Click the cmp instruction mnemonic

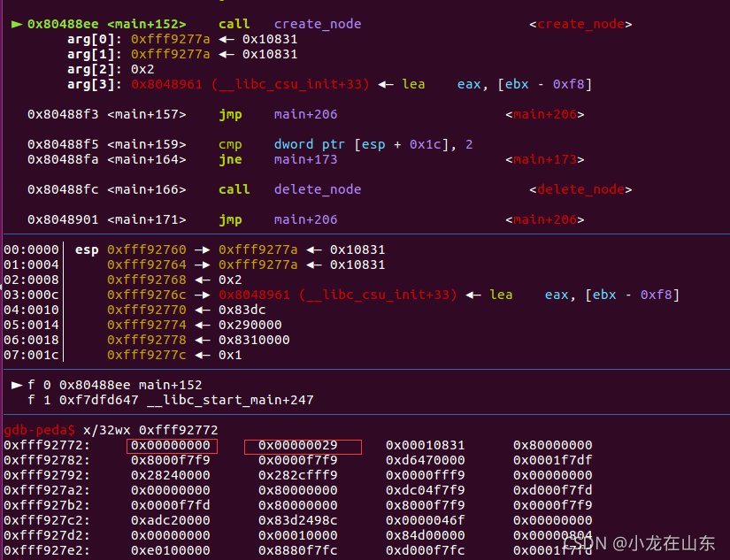(230, 145)
